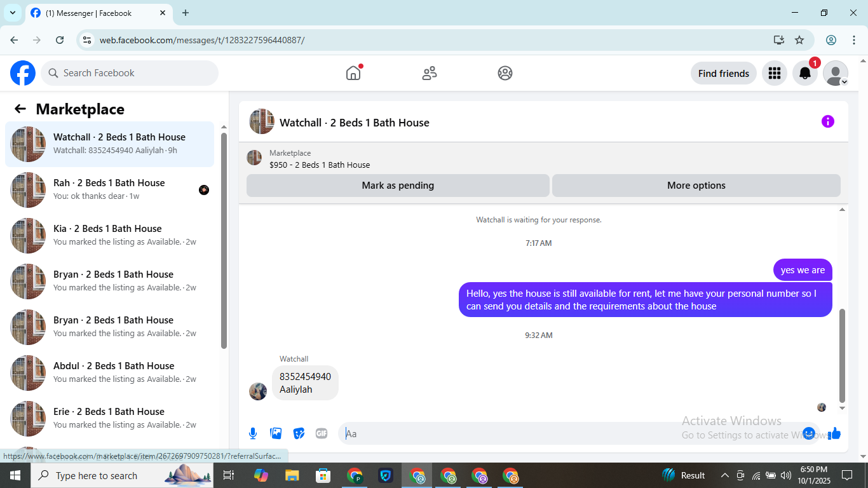Image resolution: width=868 pixels, height=488 pixels.
Task: Click the seen receipt avatar under messages
Action: point(822,407)
